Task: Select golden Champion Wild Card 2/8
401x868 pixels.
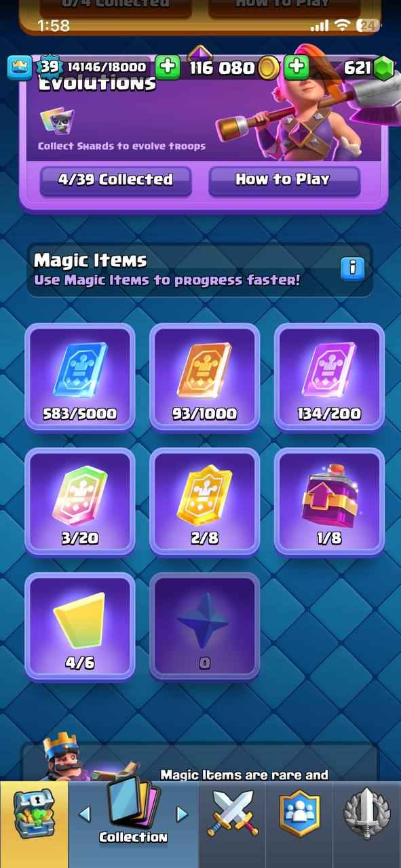Action: coord(205,502)
